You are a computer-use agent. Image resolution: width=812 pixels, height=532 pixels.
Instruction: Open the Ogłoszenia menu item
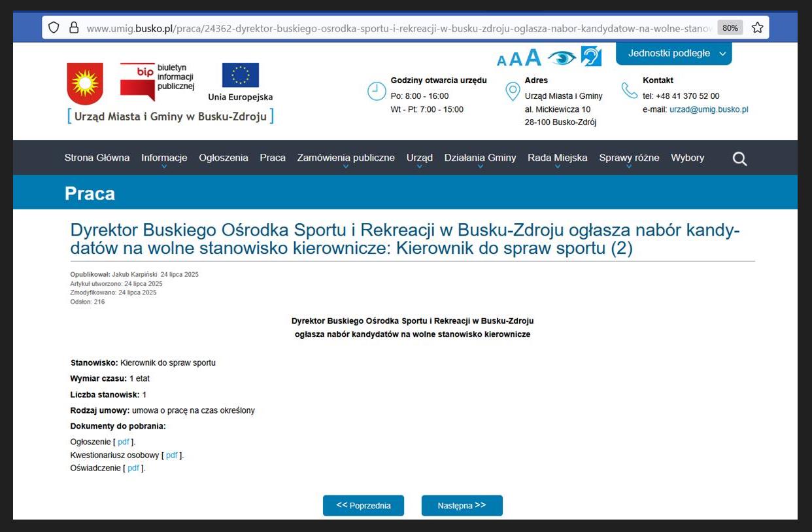tap(224, 158)
